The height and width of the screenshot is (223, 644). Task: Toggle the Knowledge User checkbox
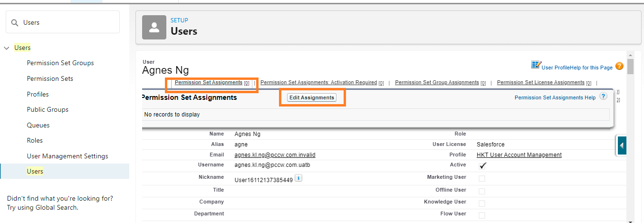(482, 203)
